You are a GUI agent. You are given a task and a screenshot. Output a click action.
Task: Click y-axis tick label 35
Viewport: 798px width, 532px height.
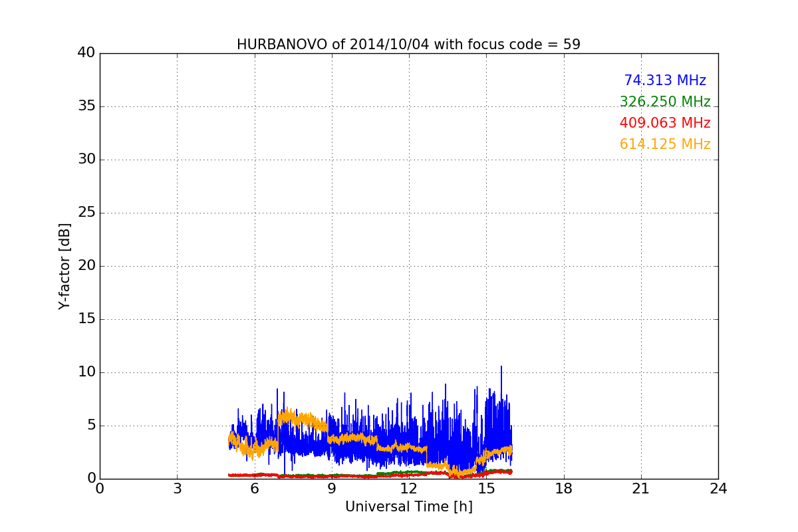click(x=86, y=106)
